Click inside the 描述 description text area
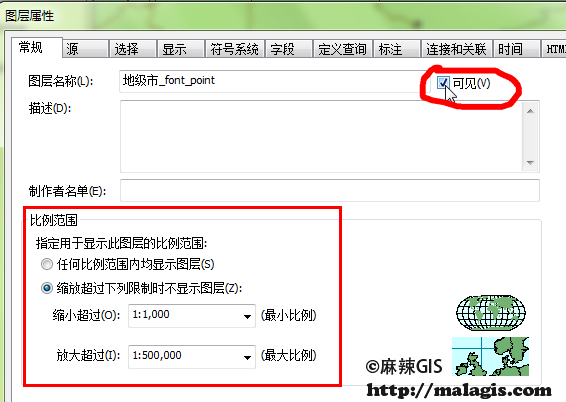566x402 pixels. (x=321, y=136)
